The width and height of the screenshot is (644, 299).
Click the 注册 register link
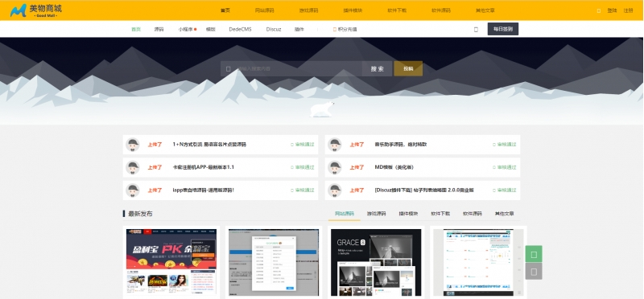[x=629, y=10]
